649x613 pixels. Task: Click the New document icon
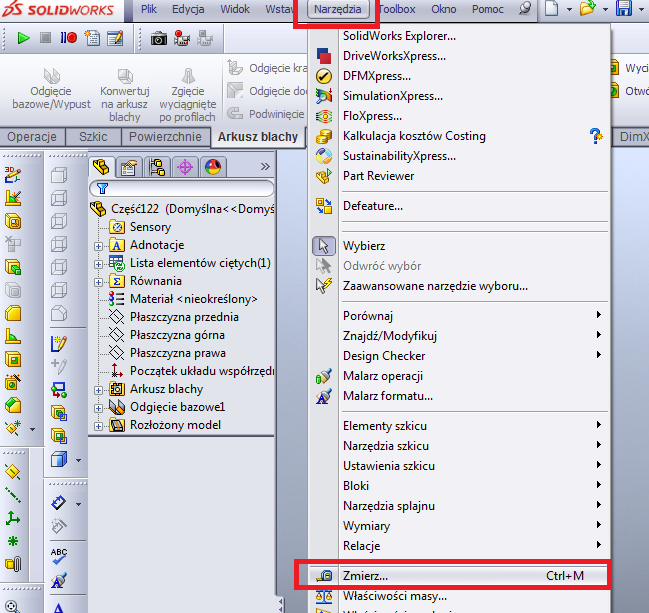[551, 9]
